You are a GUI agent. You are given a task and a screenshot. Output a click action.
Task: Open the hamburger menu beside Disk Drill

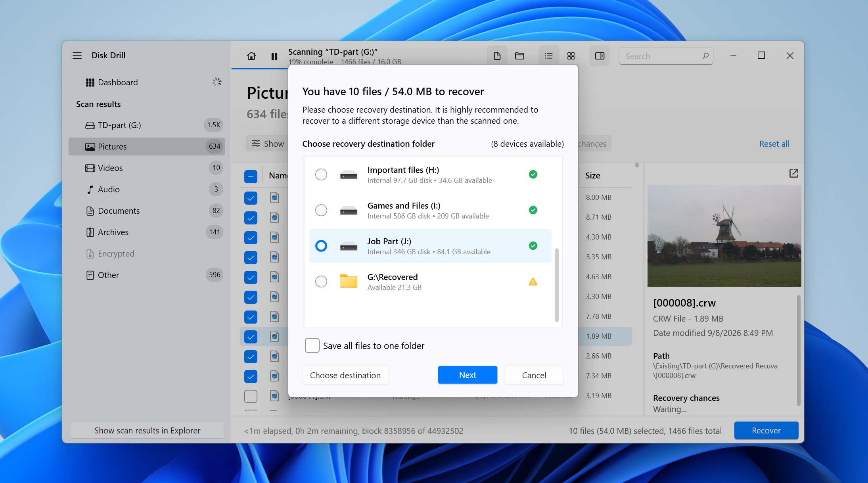click(77, 56)
